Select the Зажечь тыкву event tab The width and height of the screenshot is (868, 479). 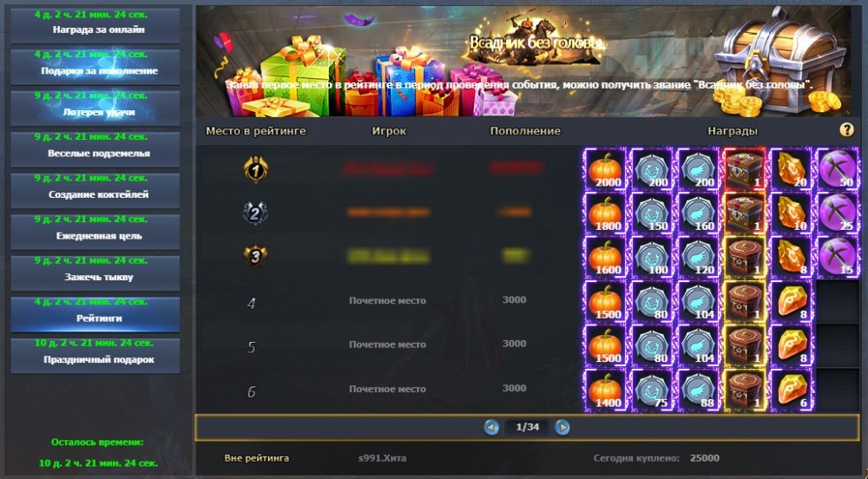pos(95,273)
